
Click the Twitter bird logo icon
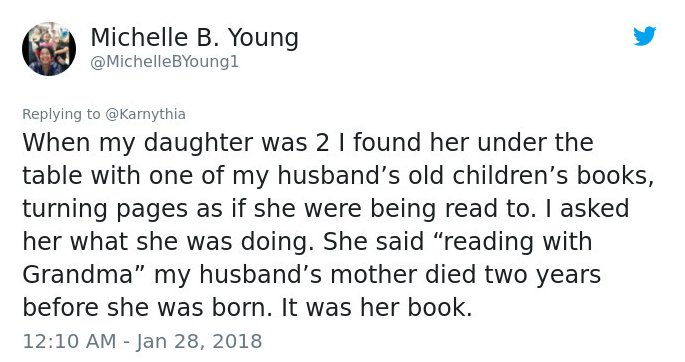[x=645, y=36]
